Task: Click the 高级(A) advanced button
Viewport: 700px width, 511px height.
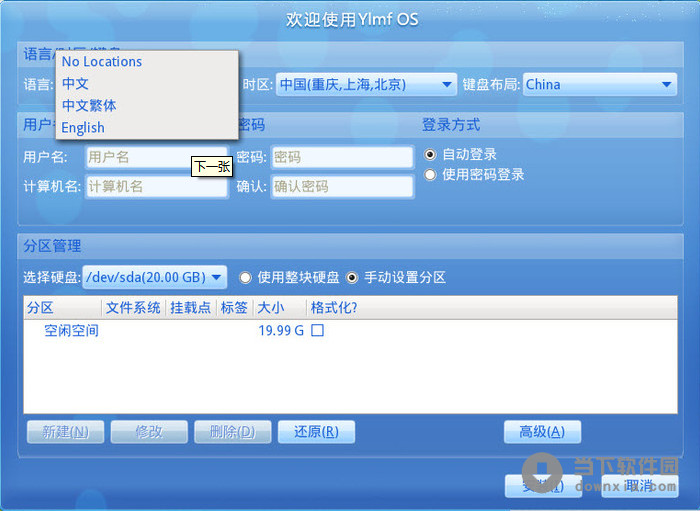Action: 542,432
